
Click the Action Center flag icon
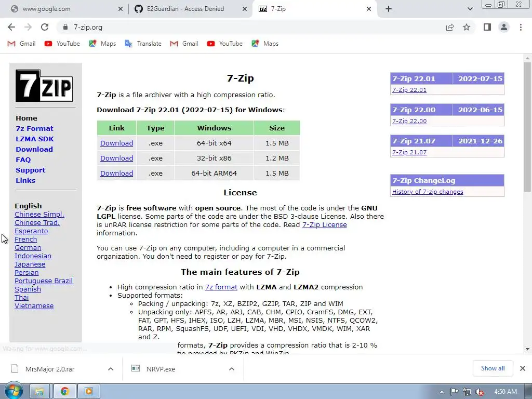(454, 392)
